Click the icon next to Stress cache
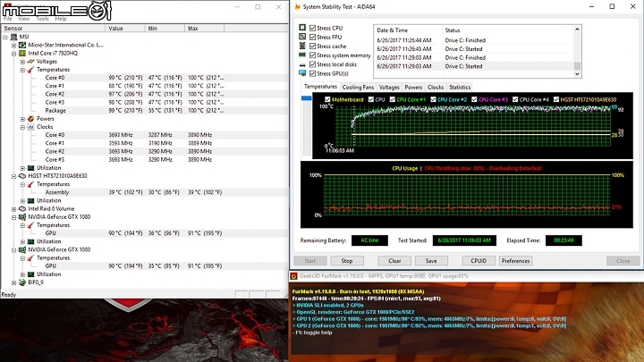The image size is (644, 362). [302, 46]
